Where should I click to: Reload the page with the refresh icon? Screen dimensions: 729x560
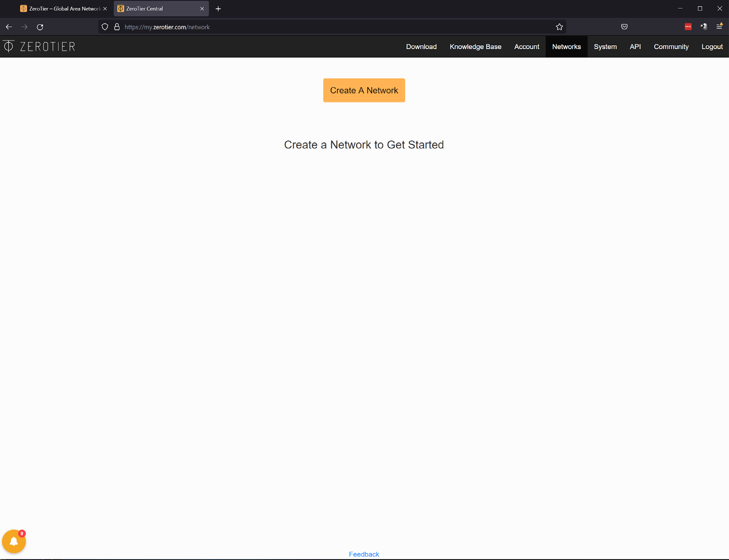(x=40, y=27)
